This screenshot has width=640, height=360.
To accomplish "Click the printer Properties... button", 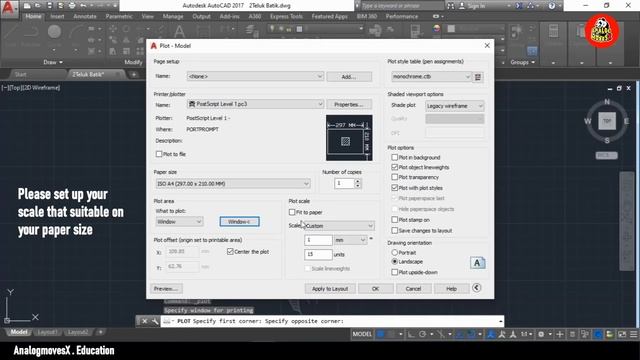I will (349, 104).
